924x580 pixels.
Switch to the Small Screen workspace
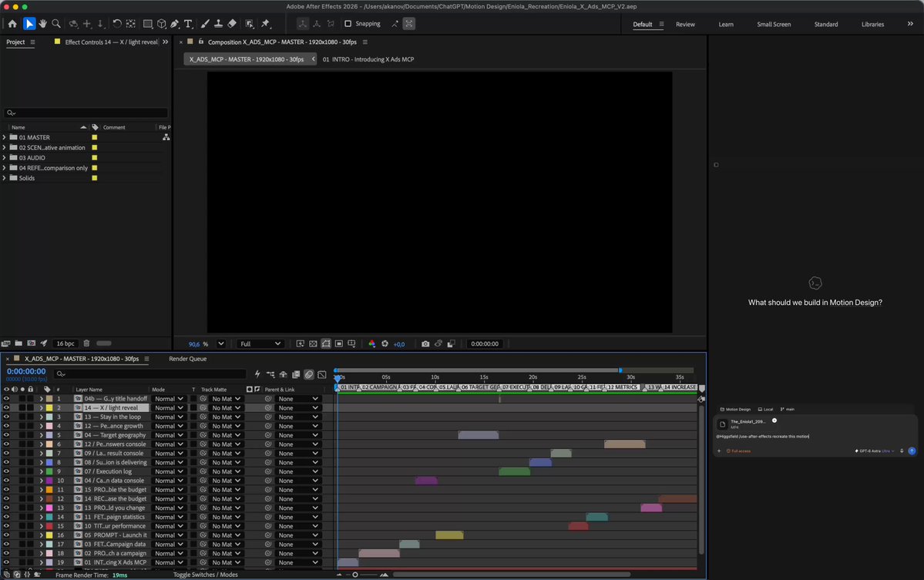(774, 25)
